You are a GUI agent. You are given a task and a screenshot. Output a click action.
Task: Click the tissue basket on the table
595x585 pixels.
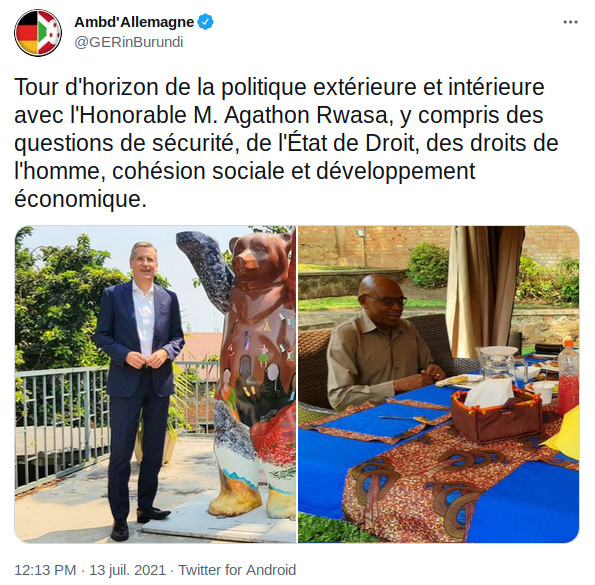click(x=496, y=412)
